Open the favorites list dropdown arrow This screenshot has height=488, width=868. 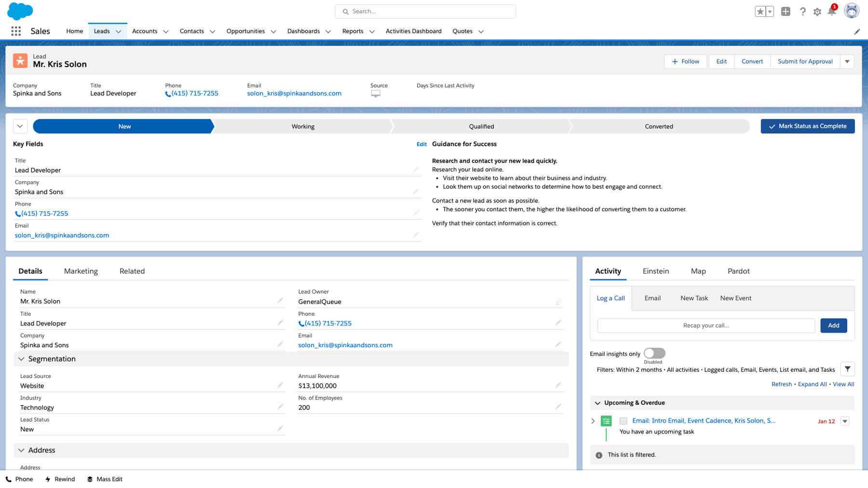point(770,12)
